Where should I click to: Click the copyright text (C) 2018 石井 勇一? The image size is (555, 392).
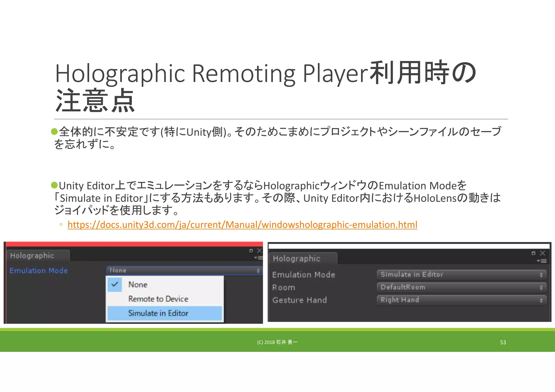pyautogui.click(x=277, y=342)
